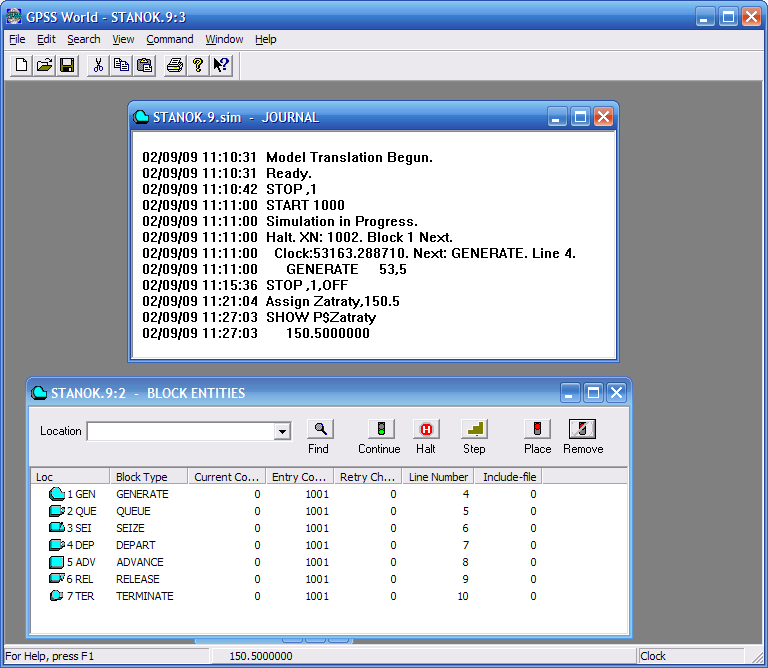Click the red Halt icon
This screenshot has height=668, width=768.
click(x=426, y=429)
